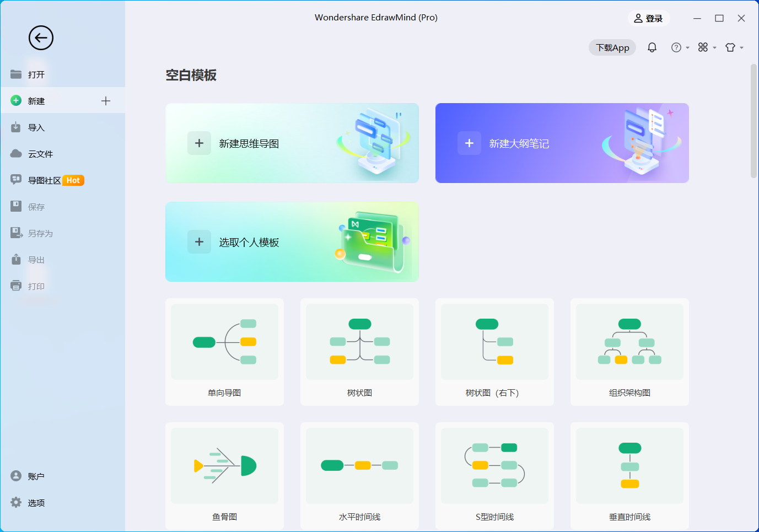Click the plus icon on 新建思维导图 card

(x=199, y=143)
